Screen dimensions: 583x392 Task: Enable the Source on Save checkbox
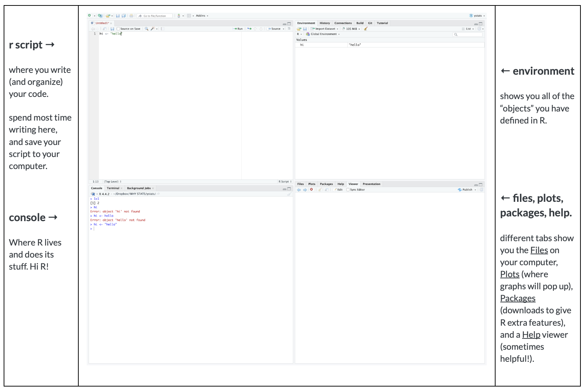[x=118, y=29]
